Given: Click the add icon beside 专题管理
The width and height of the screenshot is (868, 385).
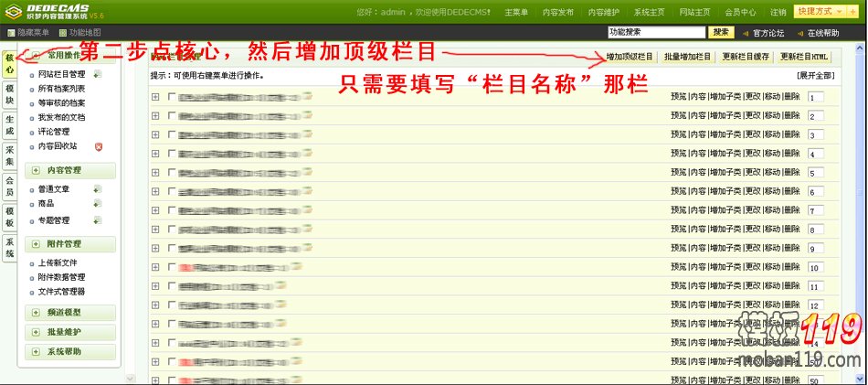Looking at the screenshot, I should 98,219.
